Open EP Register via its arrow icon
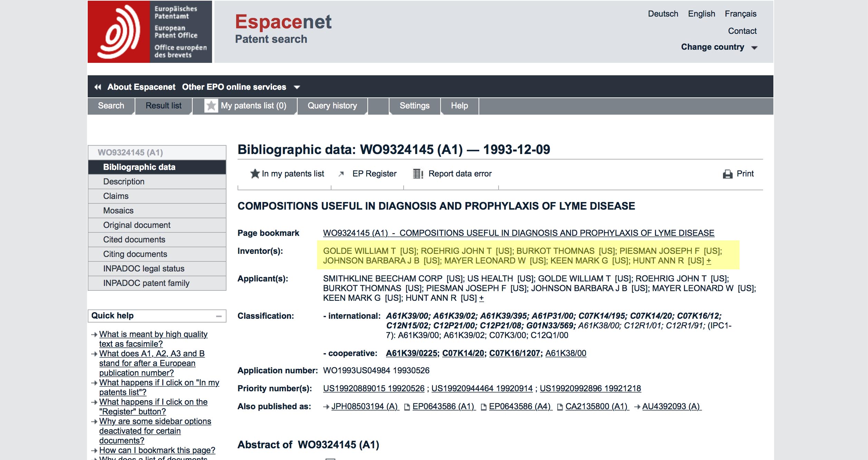This screenshot has width=868, height=460. 341,174
